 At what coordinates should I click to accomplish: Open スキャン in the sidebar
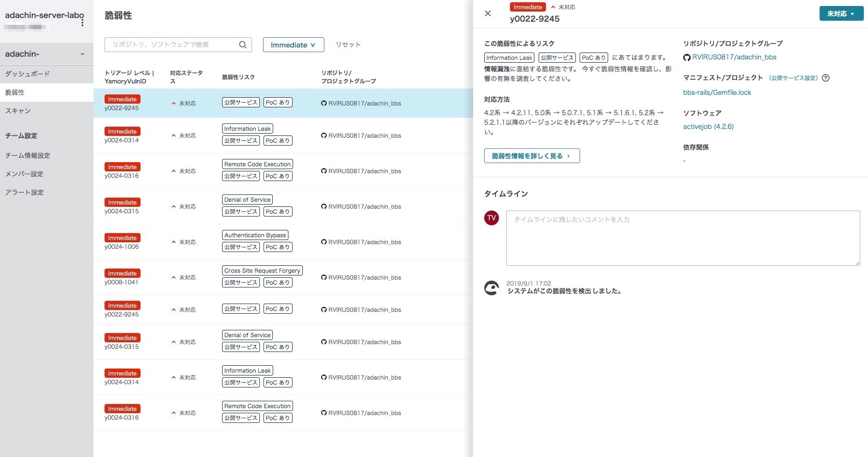click(x=18, y=111)
